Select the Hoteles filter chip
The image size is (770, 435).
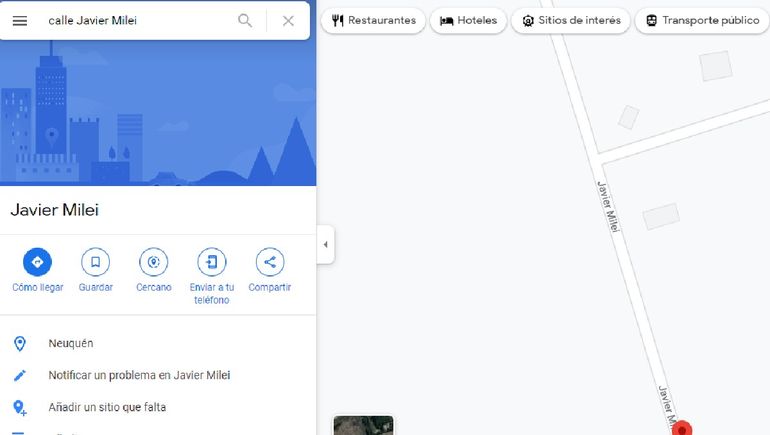coord(469,21)
